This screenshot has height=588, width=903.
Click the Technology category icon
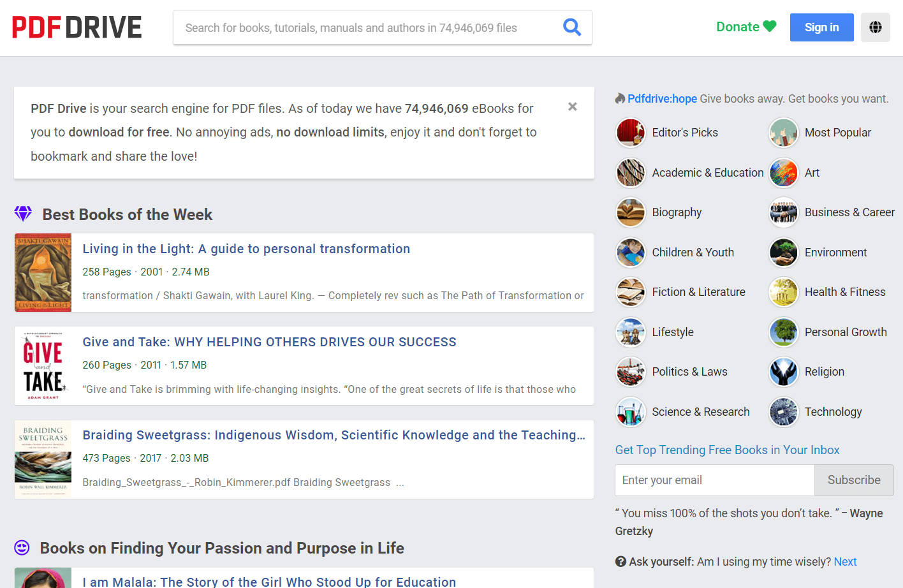point(784,412)
